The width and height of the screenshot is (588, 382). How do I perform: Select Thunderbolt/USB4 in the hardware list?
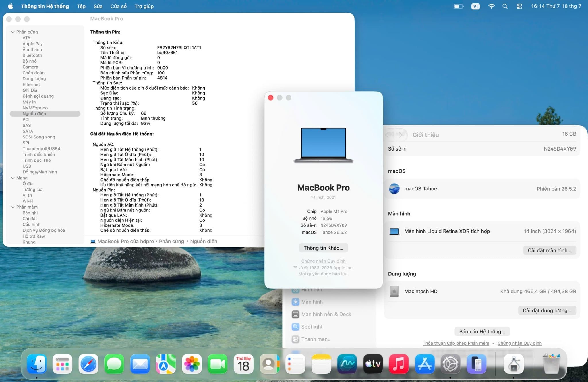41,149
